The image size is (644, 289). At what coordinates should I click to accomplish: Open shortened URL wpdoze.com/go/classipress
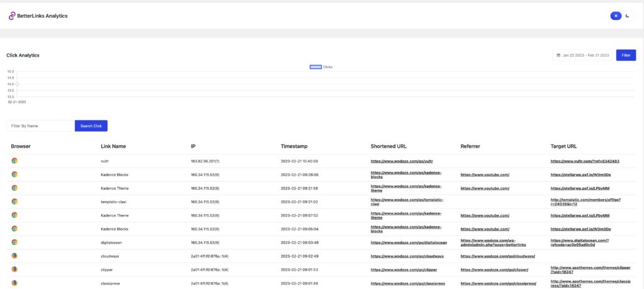(x=408, y=283)
